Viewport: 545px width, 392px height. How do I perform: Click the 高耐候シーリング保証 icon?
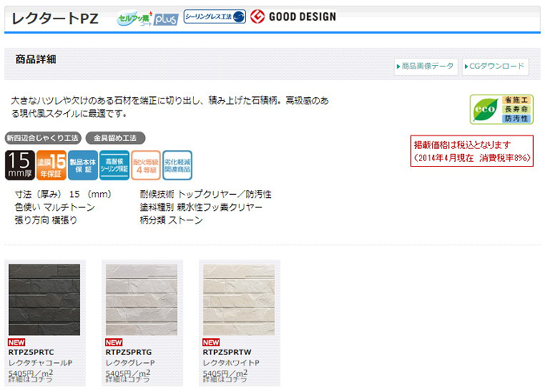pyautogui.click(x=115, y=165)
